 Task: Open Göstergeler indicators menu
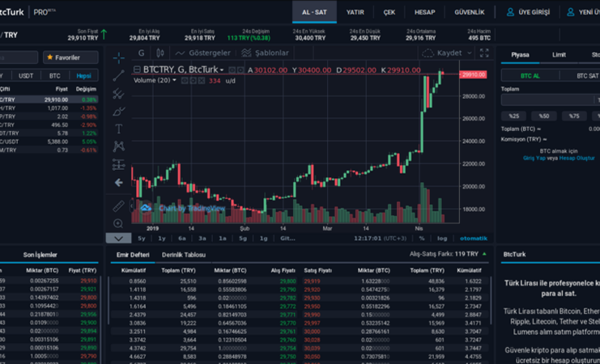click(x=202, y=53)
